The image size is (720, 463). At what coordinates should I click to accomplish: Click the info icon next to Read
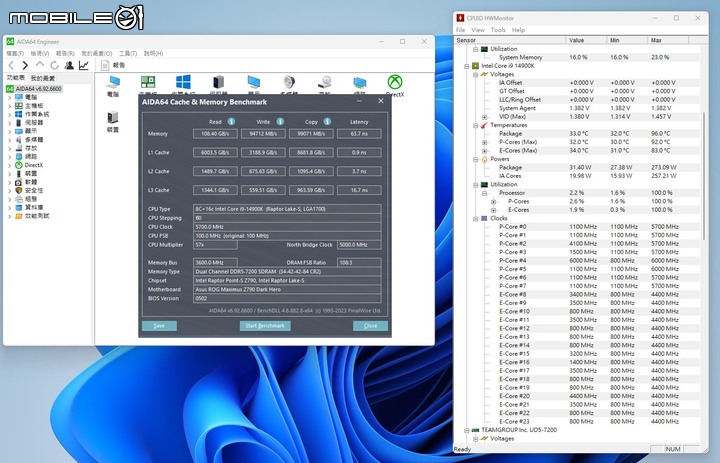coord(231,122)
